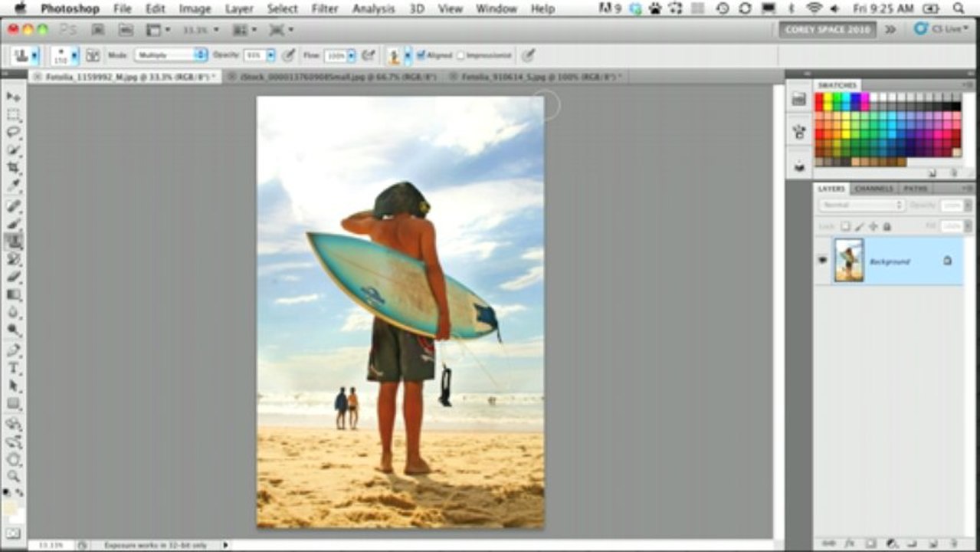Viewport: 980px width, 552px height.
Task: Hide the Background layer with eye icon
Action: pos(822,261)
